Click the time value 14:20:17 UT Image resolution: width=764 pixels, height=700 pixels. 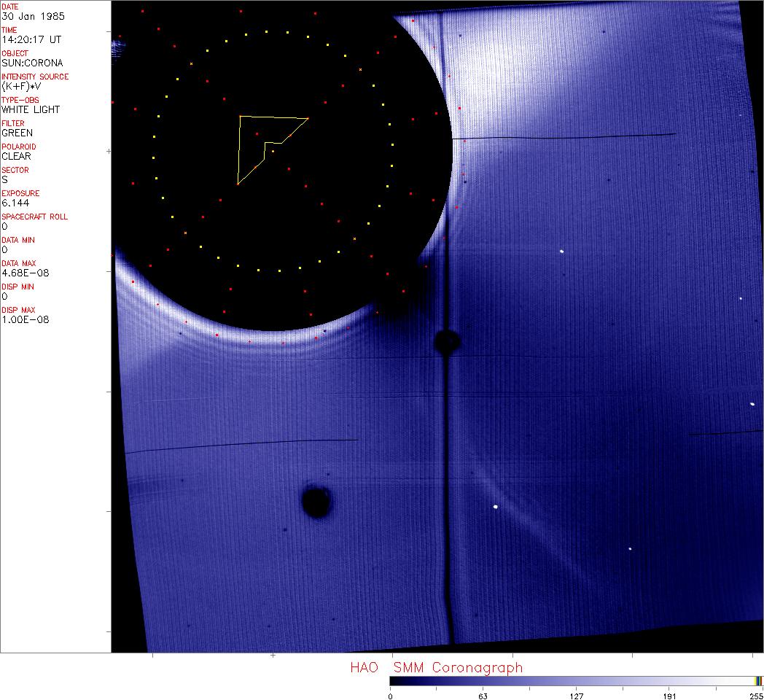pyautogui.click(x=31, y=40)
